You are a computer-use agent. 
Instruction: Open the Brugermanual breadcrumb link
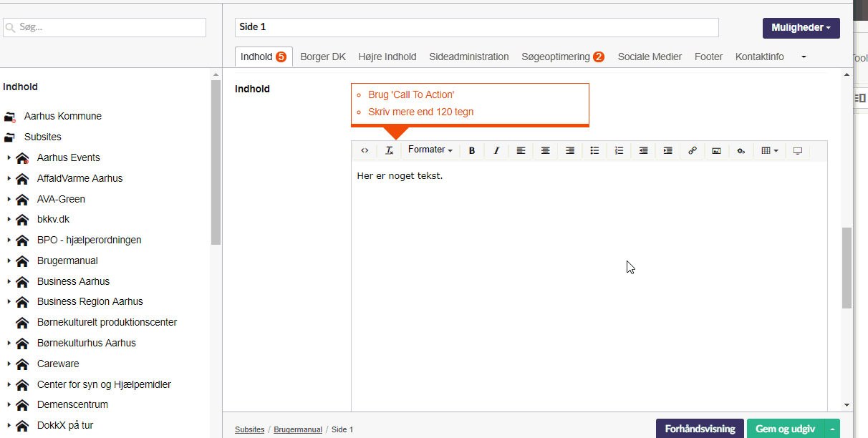[298, 429]
